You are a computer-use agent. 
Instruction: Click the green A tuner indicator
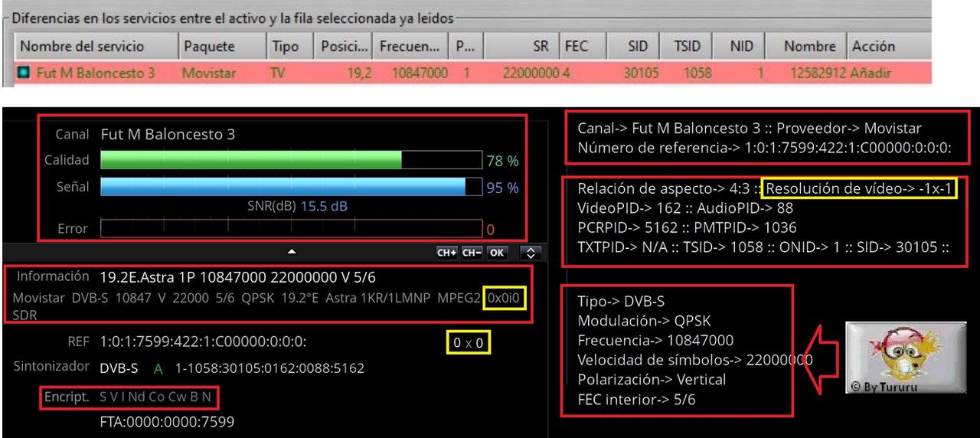point(158,368)
